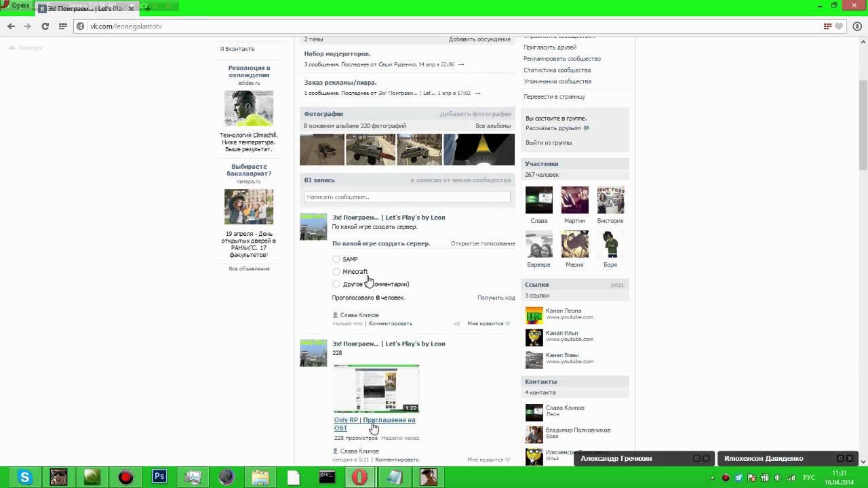Open Only RP | Приглашение на ОБТ link
The width and height of the screenshot is (868, 488).
pos(374,424)
